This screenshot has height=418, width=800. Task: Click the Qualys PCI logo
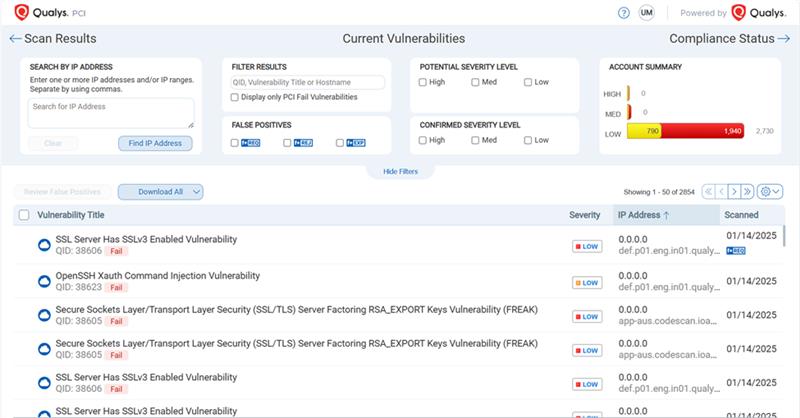(50, 12)
